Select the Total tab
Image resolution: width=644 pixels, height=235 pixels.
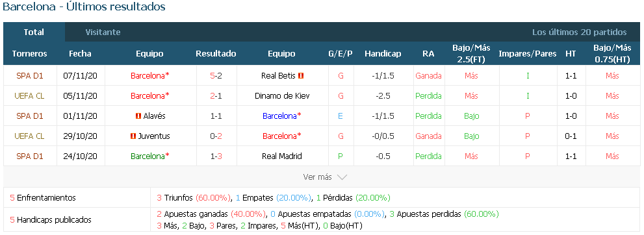(34, 32)
